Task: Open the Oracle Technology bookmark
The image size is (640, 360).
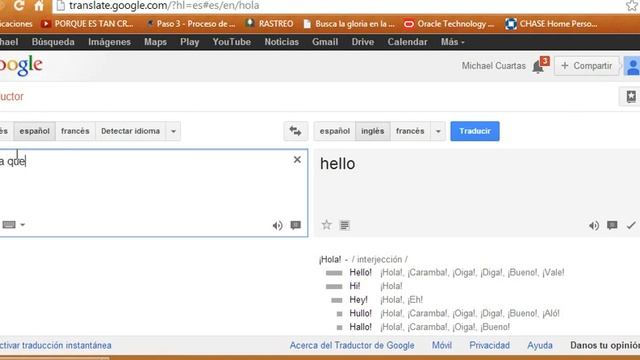Action: click(449, 24)
